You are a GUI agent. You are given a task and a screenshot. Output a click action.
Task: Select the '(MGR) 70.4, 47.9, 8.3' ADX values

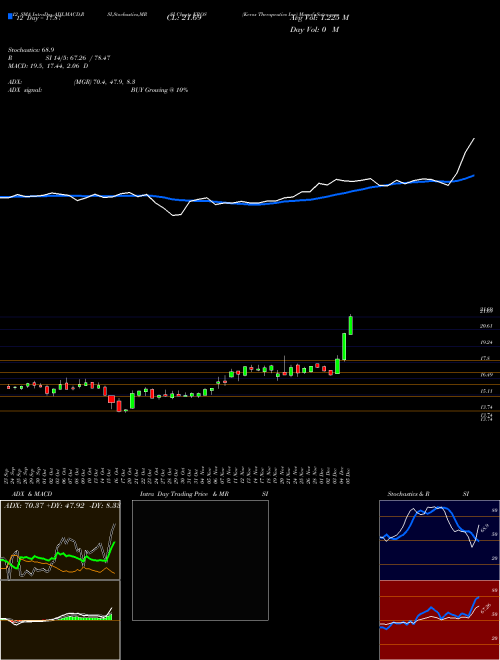coord(104,82)
